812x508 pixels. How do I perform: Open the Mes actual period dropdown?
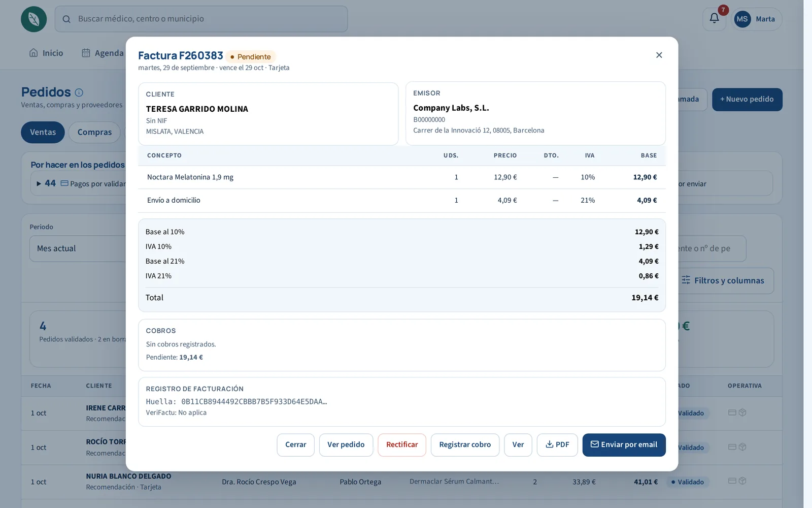coord(78,248)
